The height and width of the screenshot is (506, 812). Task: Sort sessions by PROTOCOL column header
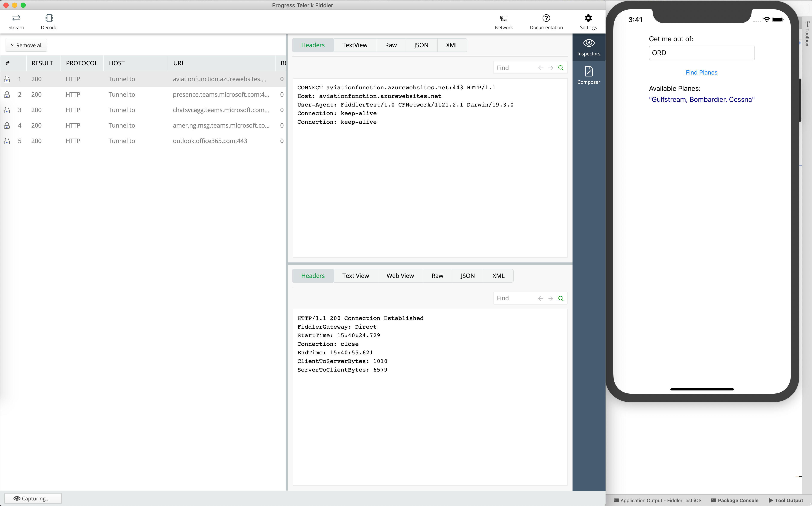(x=82, y=63)
